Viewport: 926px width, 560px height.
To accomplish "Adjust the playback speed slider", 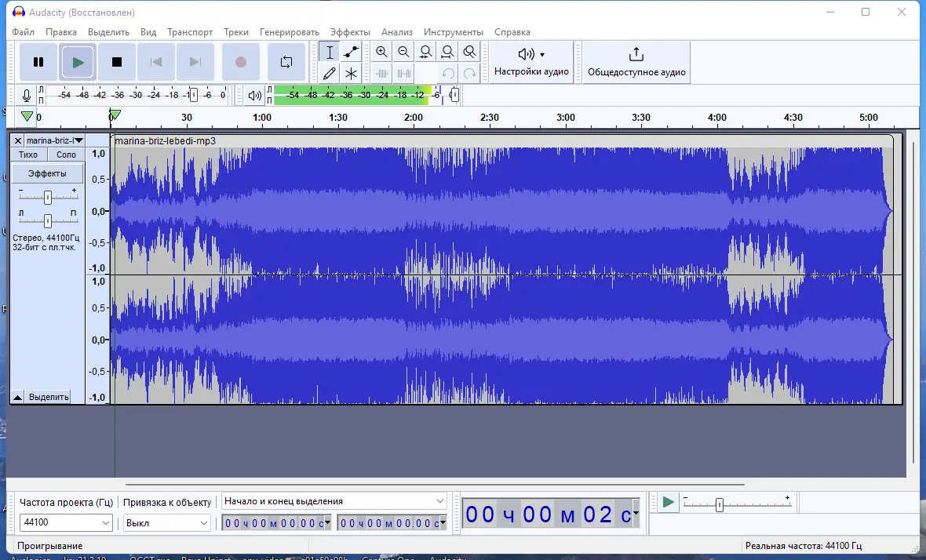I will (x=720, y=505).
